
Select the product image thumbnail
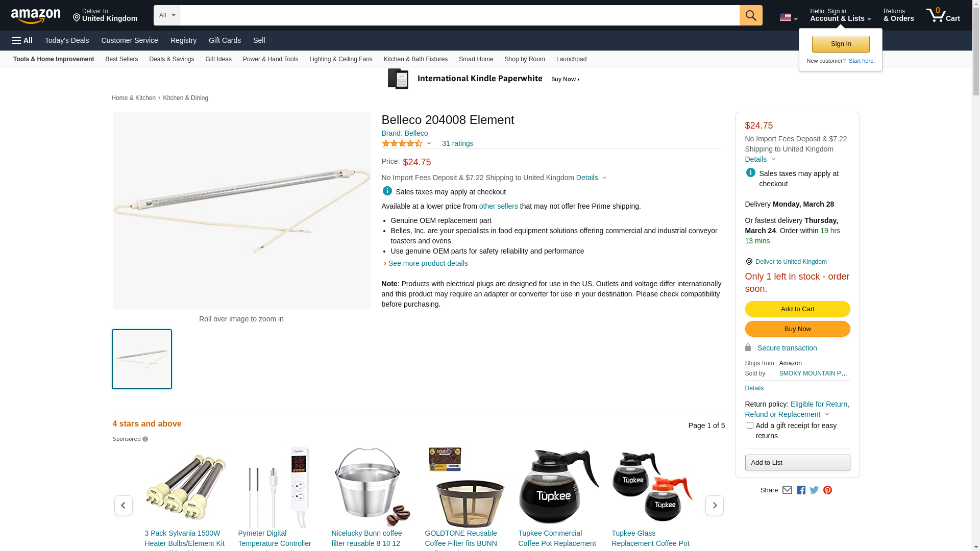coord(142,359)
